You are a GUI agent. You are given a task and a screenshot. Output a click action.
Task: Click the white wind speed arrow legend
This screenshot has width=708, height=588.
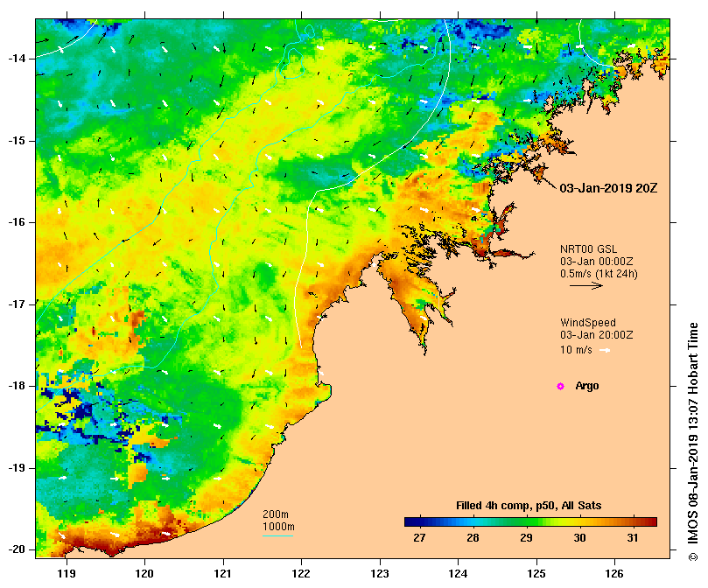pos(605,350)
